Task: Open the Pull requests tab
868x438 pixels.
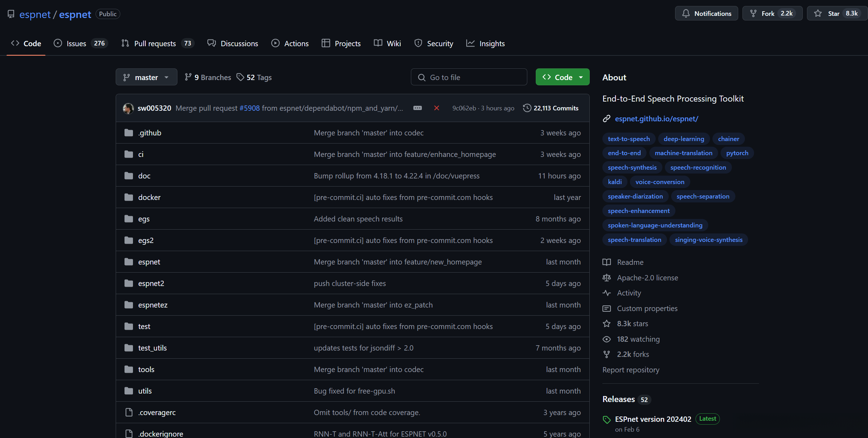Action: point(155,43)
